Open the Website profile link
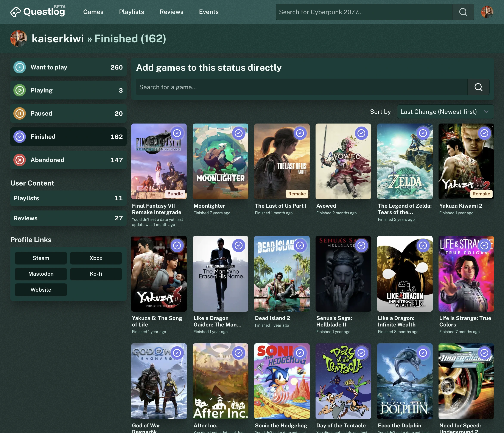 pos(41,290)
